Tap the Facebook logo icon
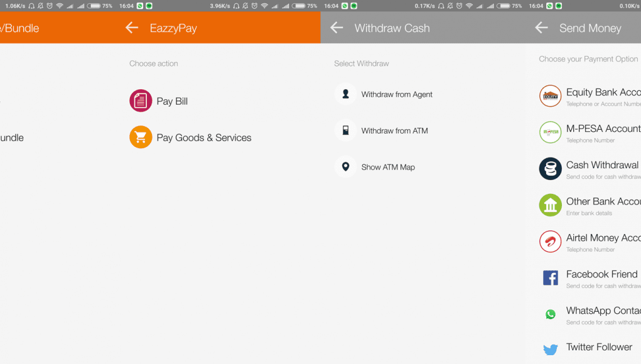 pos(550,278)
